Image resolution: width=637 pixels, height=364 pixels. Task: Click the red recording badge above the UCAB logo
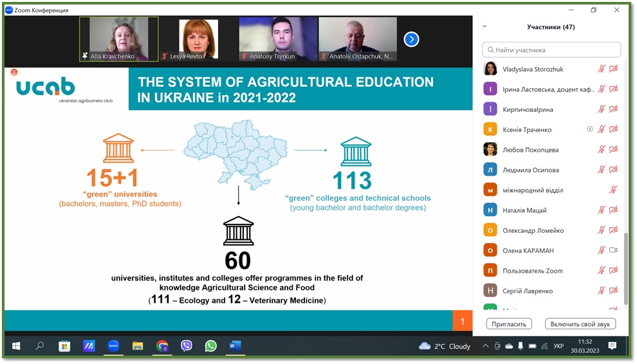[x=14, y=72]
